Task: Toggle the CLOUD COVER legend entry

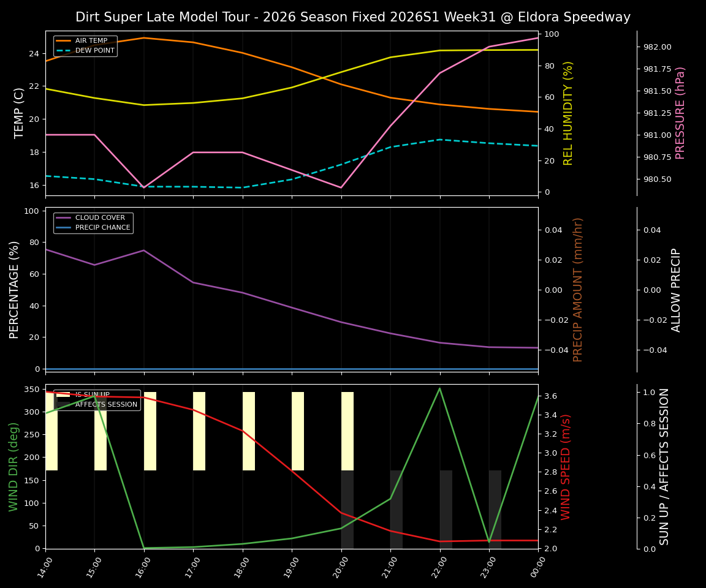Action: 100,217
